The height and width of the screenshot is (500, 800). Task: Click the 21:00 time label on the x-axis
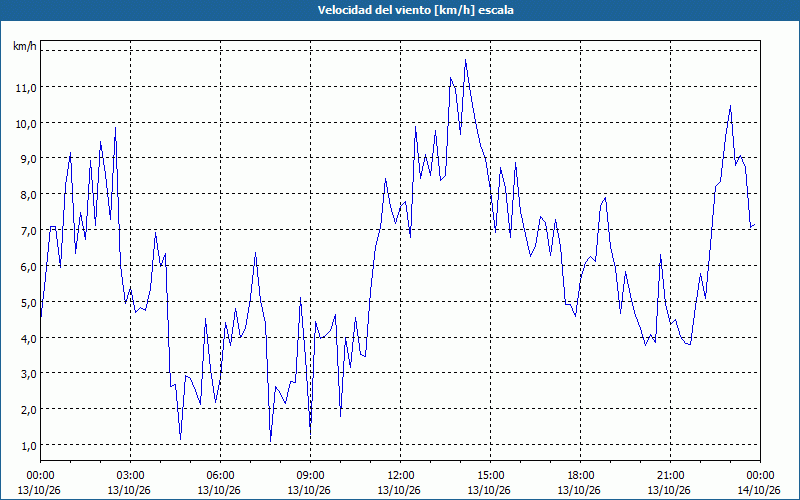point(670,476)
